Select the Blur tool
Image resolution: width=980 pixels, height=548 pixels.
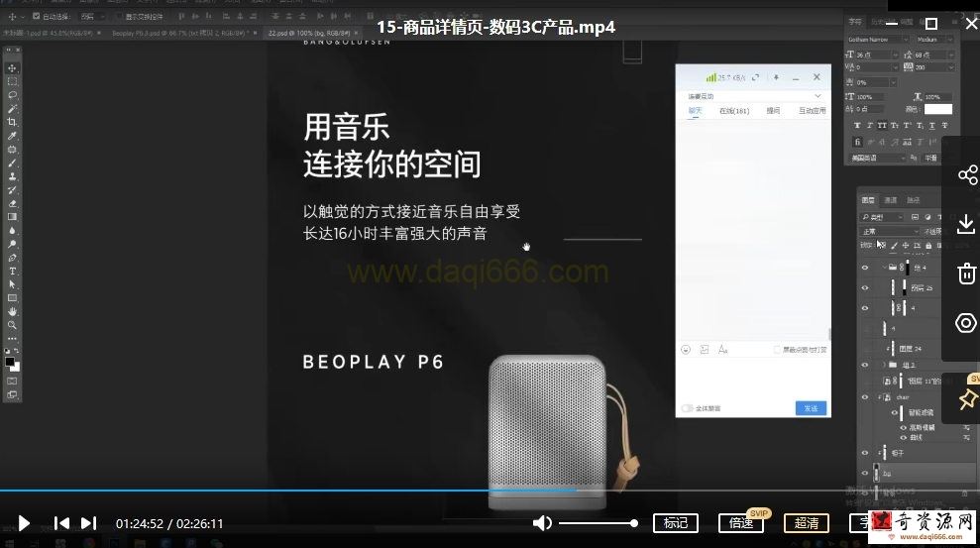coord(12,231)
